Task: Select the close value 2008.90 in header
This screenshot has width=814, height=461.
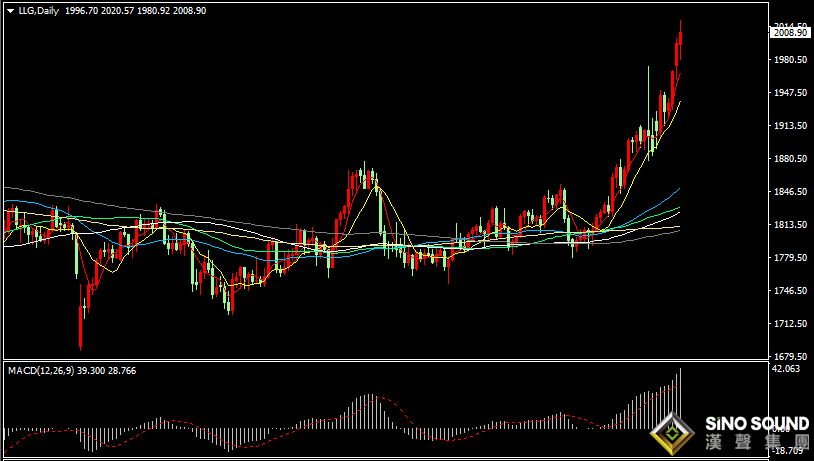Action: 189,11
